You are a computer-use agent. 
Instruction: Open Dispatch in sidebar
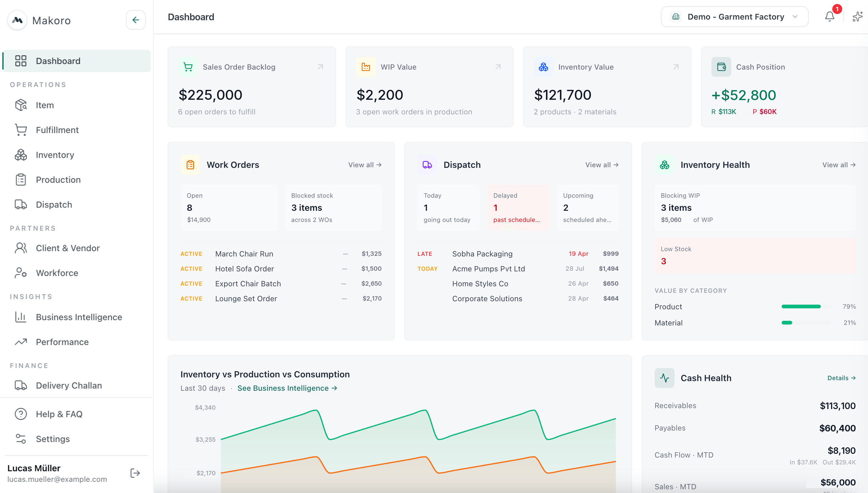click(x=76, y=205)
